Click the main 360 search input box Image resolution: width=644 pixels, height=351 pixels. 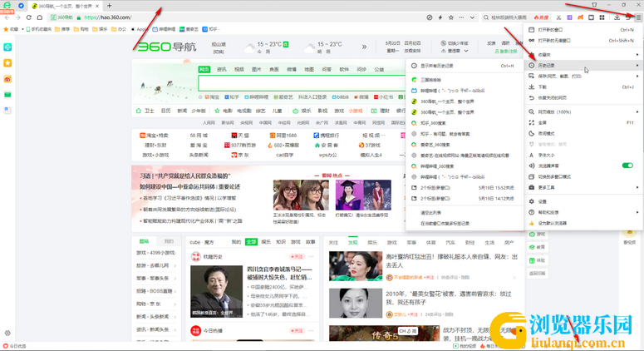tap(302, 83)
